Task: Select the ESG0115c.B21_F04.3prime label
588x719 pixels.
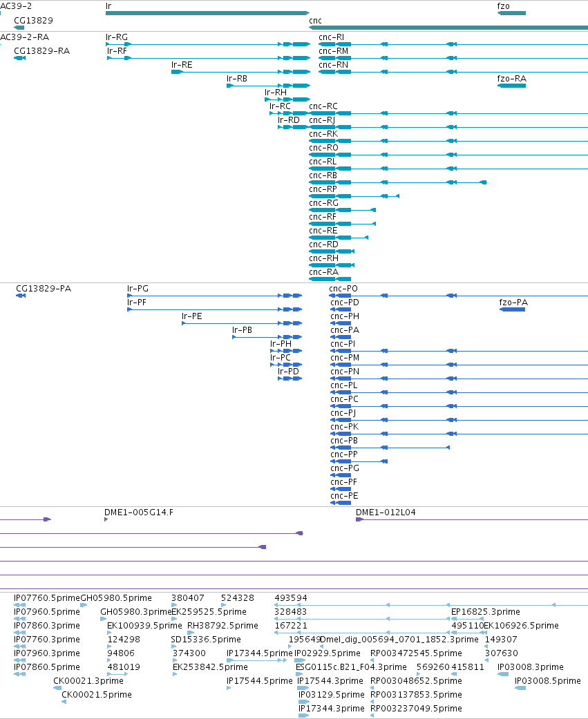Action: point(351,667)
